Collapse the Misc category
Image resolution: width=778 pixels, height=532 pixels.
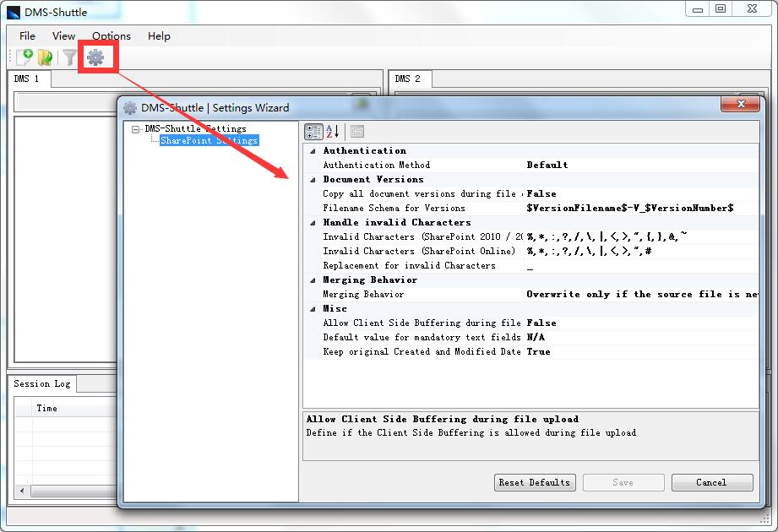(x=313, y=309)
